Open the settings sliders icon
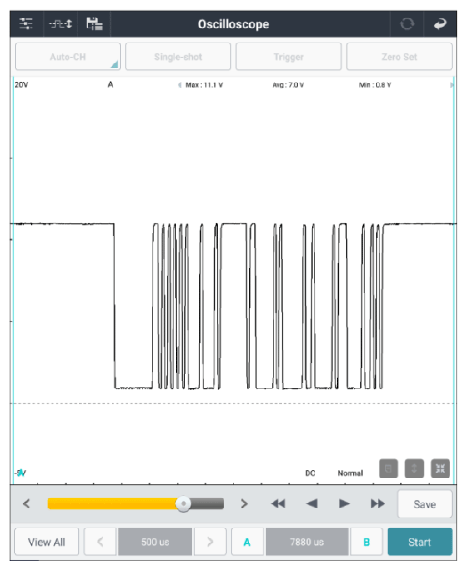Image resolution: width=467 pixels, height=570 pixels. [x=26, y=24]
